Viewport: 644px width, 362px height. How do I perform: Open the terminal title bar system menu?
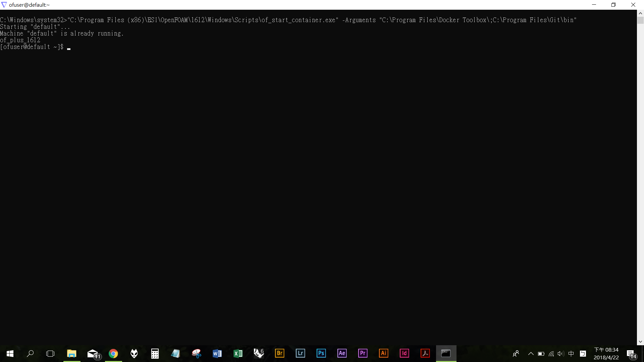(4, 5)
